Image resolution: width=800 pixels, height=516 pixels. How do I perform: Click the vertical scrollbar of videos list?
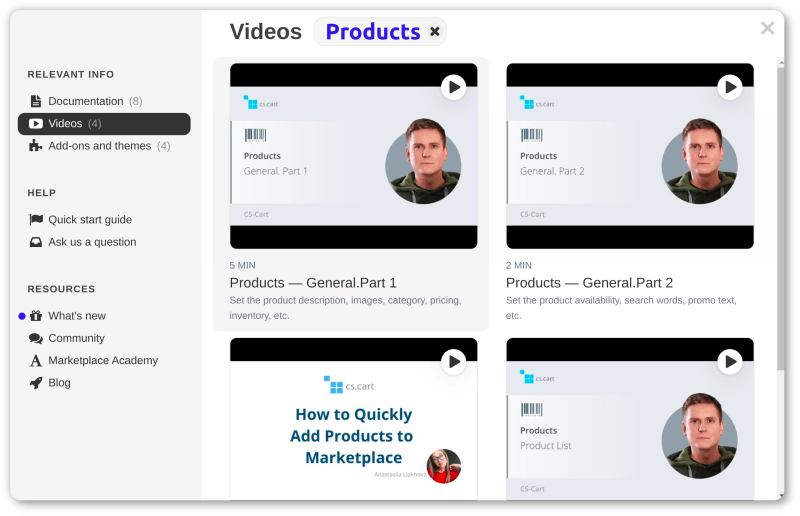point(780,200)
